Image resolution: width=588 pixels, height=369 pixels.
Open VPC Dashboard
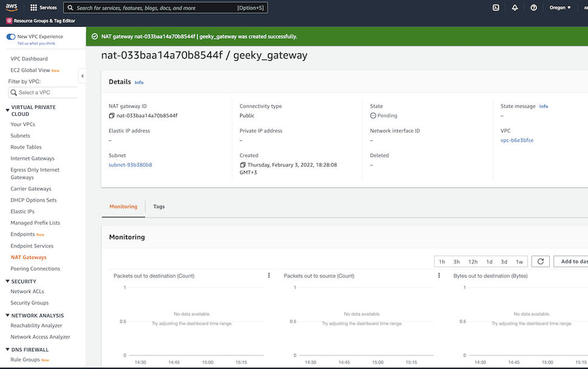[x=29, y=59]
